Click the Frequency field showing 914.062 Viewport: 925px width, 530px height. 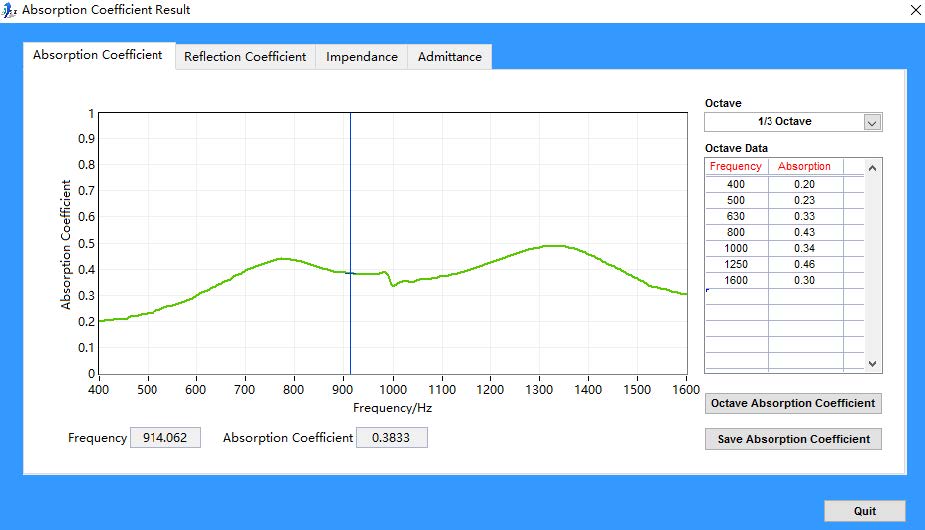(x=165, y=438)
